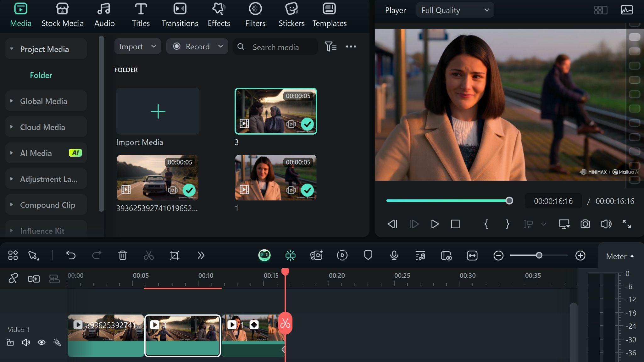The image size is (644, 362).
Task: Crop the selected clip
Action: tap(175, 255)
